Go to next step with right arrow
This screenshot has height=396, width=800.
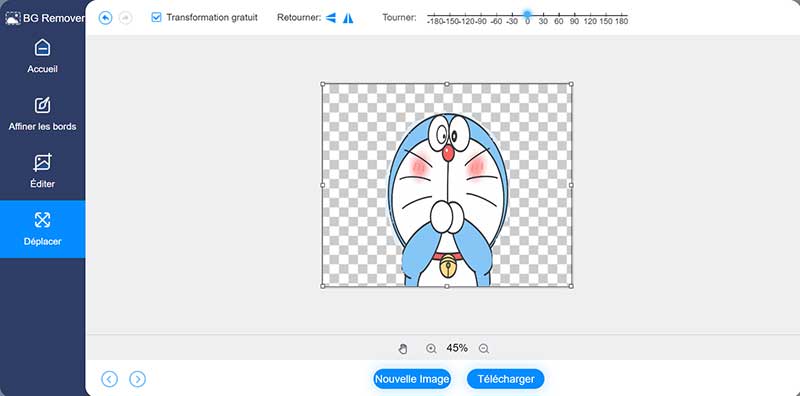[x=138, y=379]
